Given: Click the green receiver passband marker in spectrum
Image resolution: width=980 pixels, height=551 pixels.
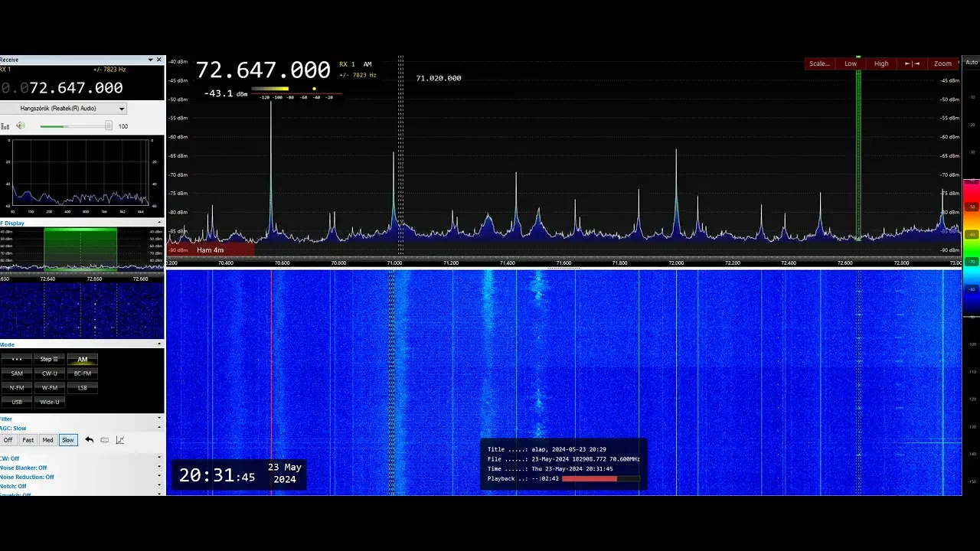Looking at the screenshot, I should (858, 149).
